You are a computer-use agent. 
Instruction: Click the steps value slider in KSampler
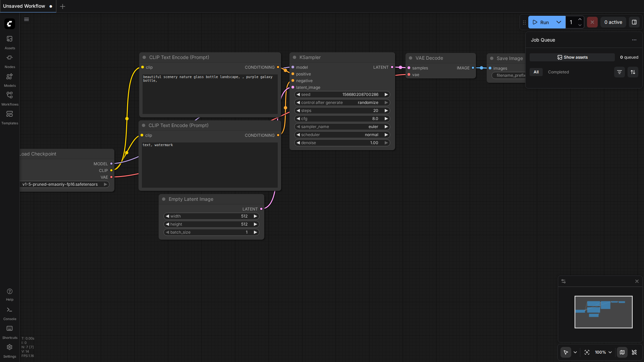(x=342, y=111)
